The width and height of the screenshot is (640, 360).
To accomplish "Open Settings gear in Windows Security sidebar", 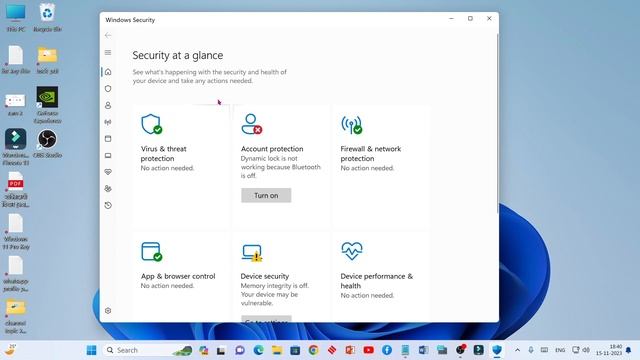I will point(108,311).
